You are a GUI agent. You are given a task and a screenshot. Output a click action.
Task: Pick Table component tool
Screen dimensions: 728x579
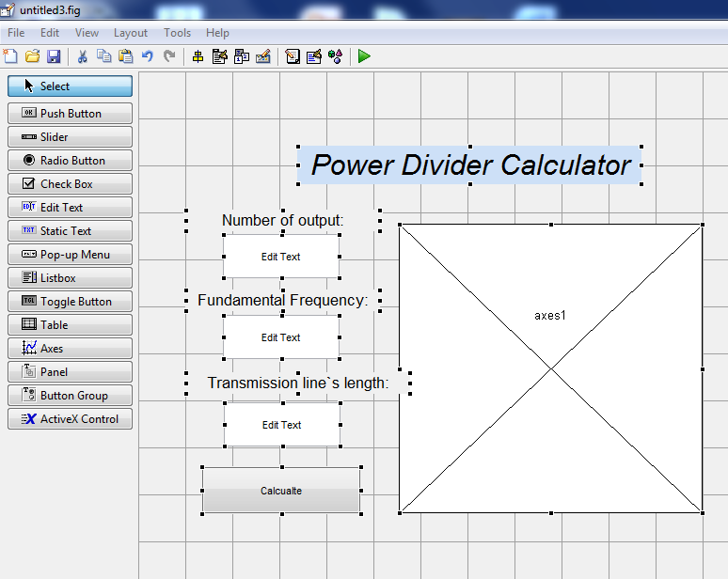[71, 325]
